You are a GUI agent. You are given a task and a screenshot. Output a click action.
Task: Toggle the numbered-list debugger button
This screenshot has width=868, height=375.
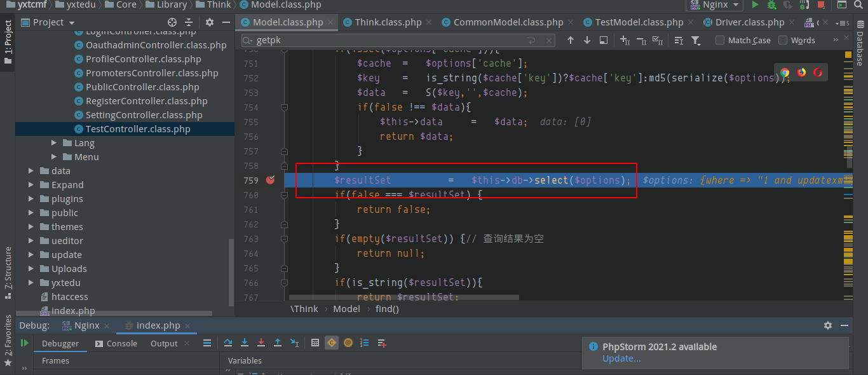(365, 343)
